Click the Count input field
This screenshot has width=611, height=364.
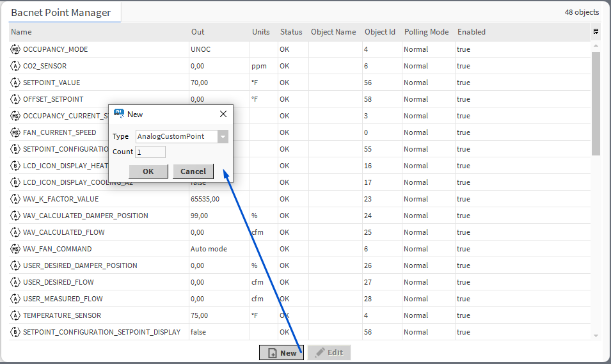click(x=150, y=152)
